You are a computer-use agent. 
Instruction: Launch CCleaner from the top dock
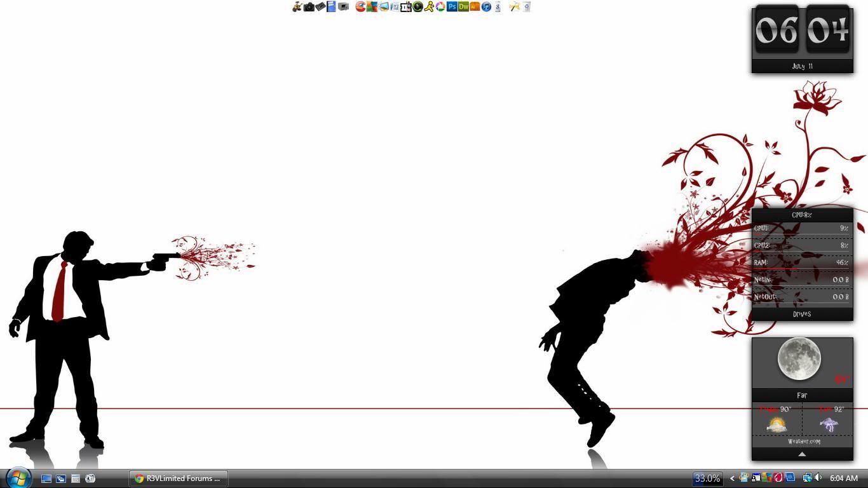click(x=360, y=7)
